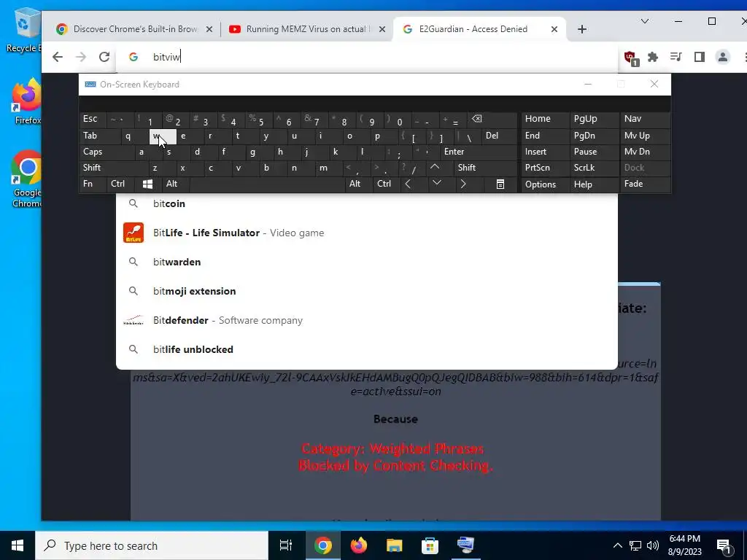Open the volume control in system tray
This screenshot has height=560, width=747.
click(653, 545)
